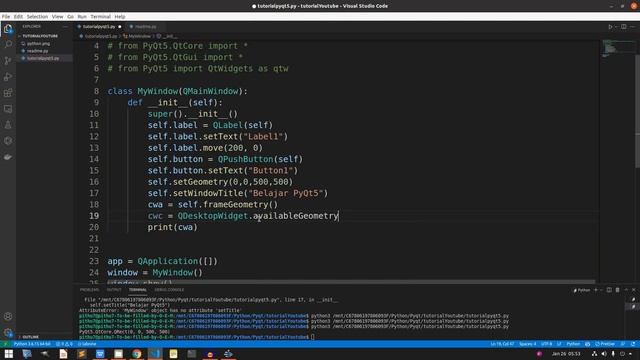Open the Terminal menu

[100, 17]
